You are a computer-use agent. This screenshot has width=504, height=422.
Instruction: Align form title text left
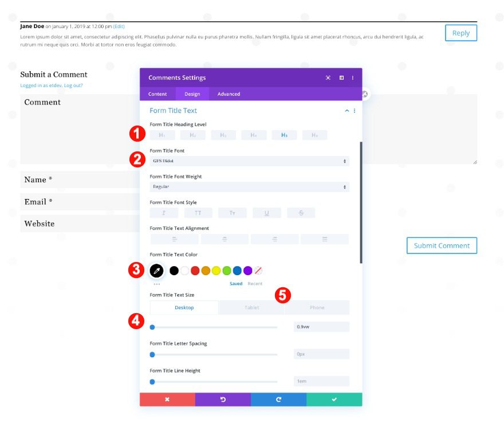[x=175, y=239]
